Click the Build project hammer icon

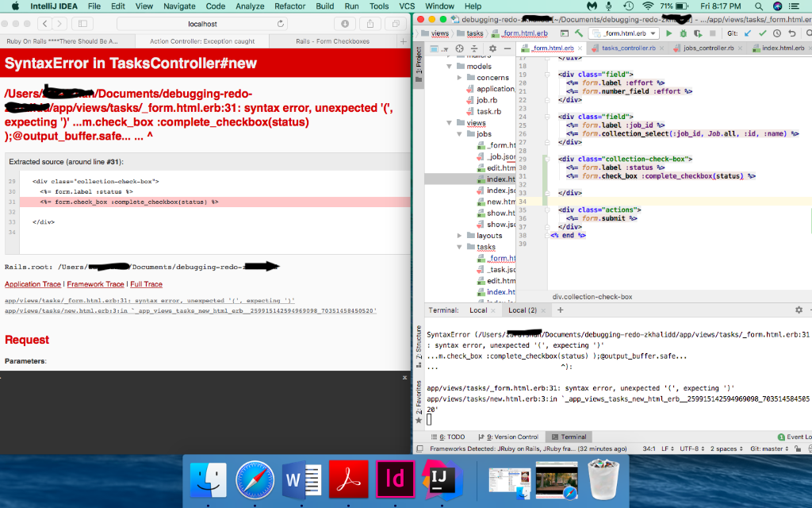coord(578,33)
